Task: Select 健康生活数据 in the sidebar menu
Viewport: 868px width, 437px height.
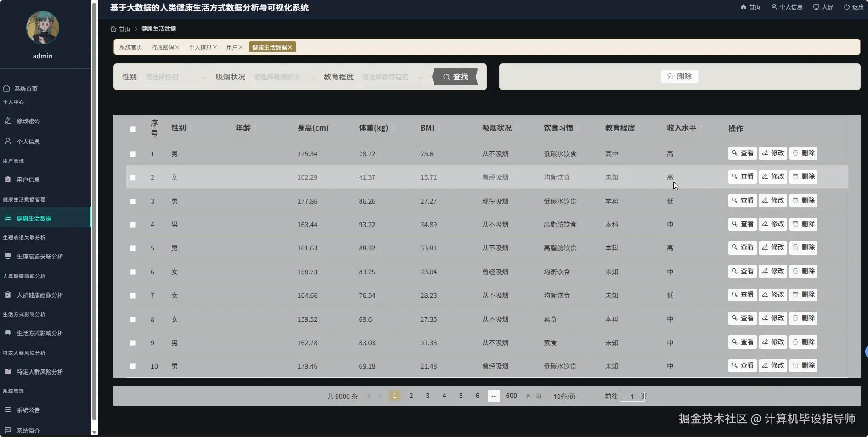Action: point(34,218)
